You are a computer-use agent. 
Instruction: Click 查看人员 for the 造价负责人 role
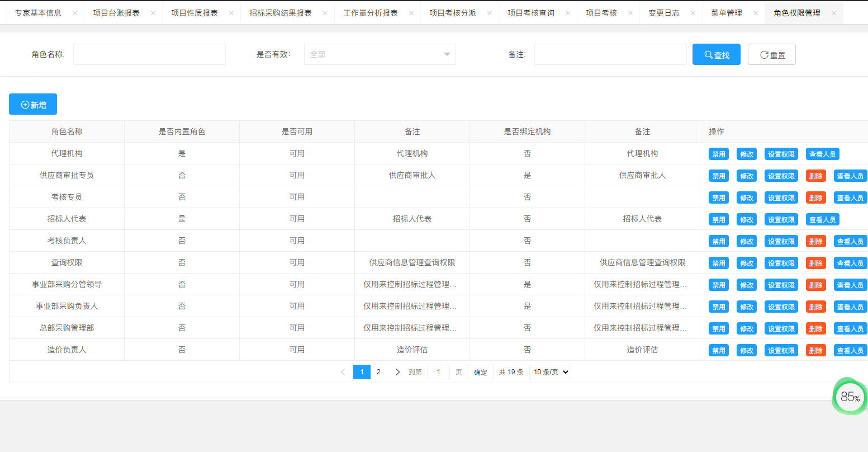tap(850, 350)
